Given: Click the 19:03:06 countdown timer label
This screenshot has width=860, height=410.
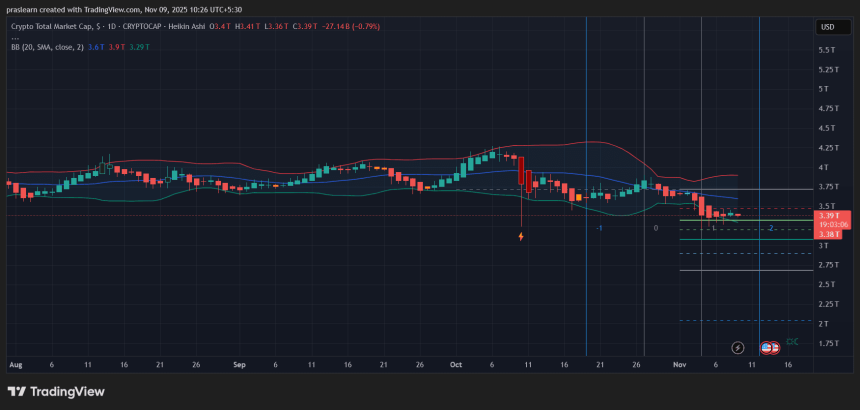Looking at the screenshot, I should coord(831,225).
